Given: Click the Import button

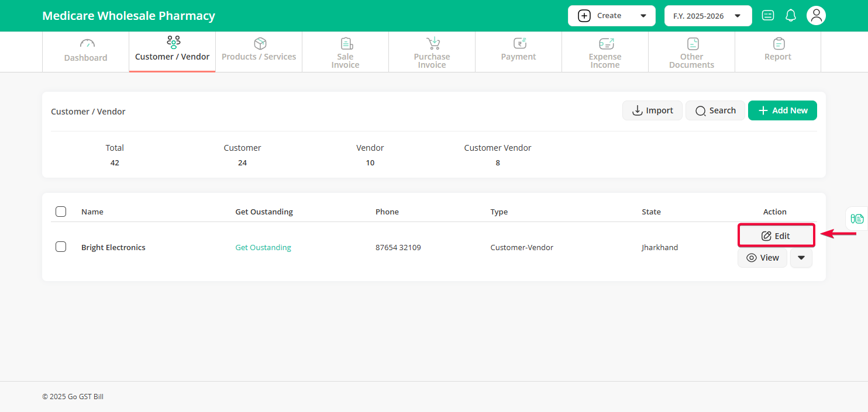Looking at the screenshot, I should pos(652,110).
